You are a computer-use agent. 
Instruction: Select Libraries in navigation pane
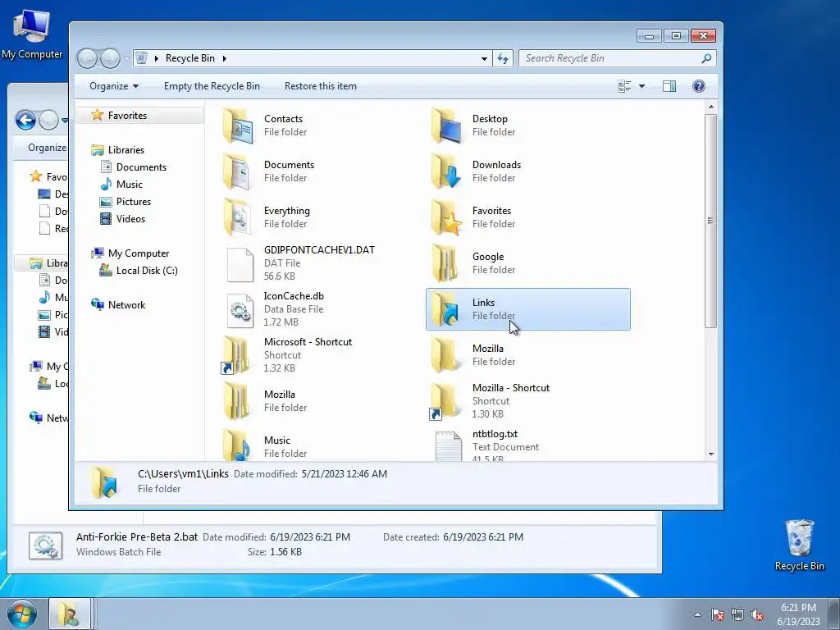[126, 150]
